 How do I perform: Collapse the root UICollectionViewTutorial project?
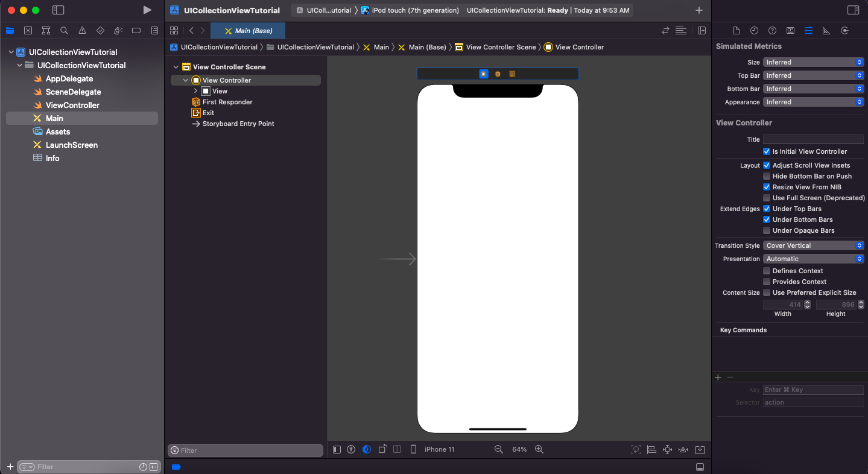point(11,52)
